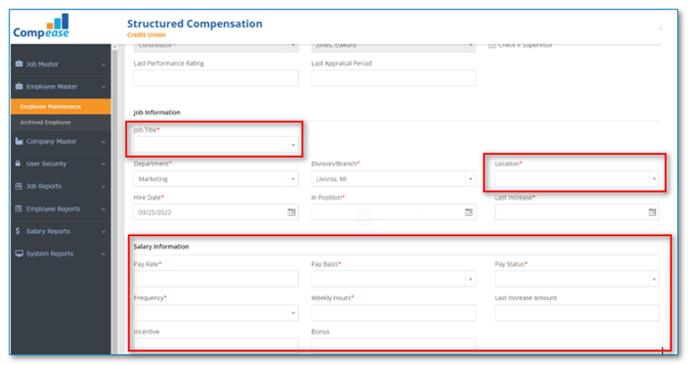Open the Archived Employee submenu item

click(x=61, y=122)
